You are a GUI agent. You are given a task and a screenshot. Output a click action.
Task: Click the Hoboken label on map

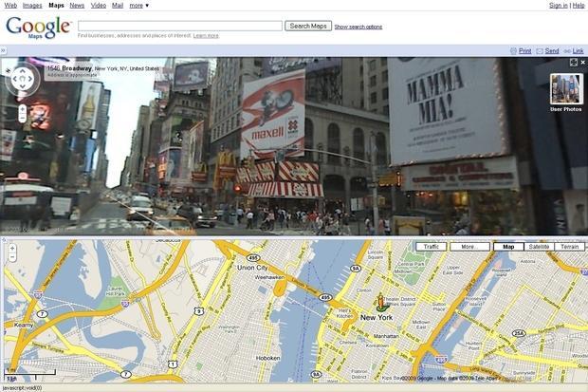coord(267,358)
